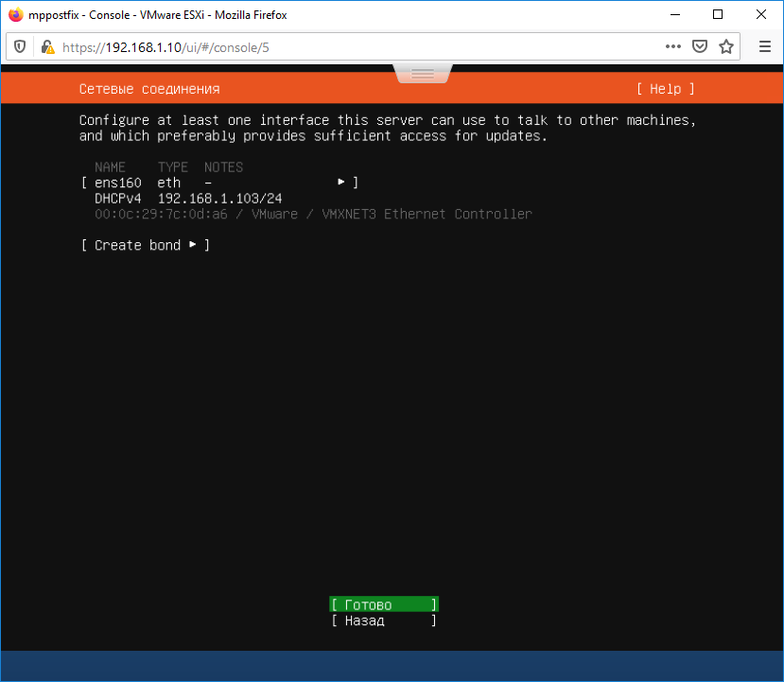784x682 pixels.
Task: Click the Firefox shield tracking protection icon
Action: tap(20, 45)
